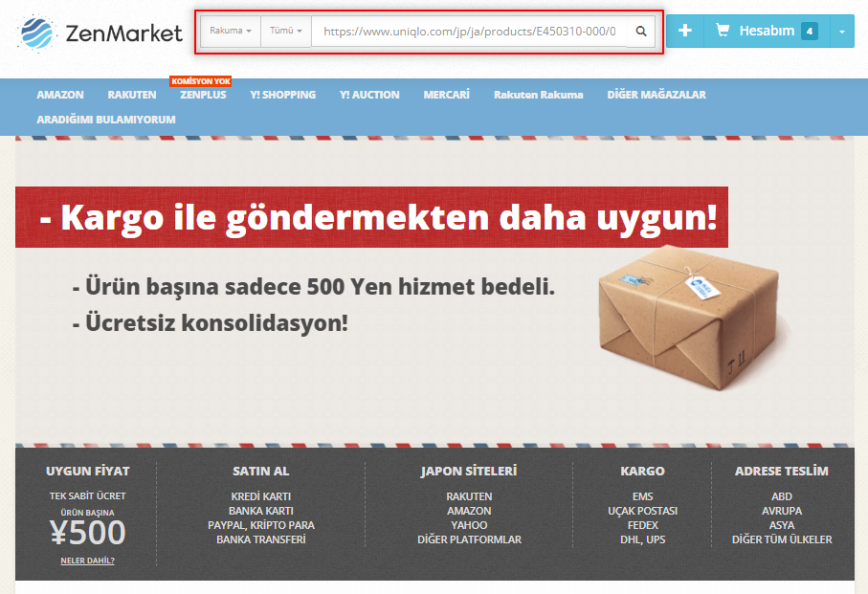Screen dimensions: 868x594
Task: Open the cart count badge 4
Action: tap(810, 31)
